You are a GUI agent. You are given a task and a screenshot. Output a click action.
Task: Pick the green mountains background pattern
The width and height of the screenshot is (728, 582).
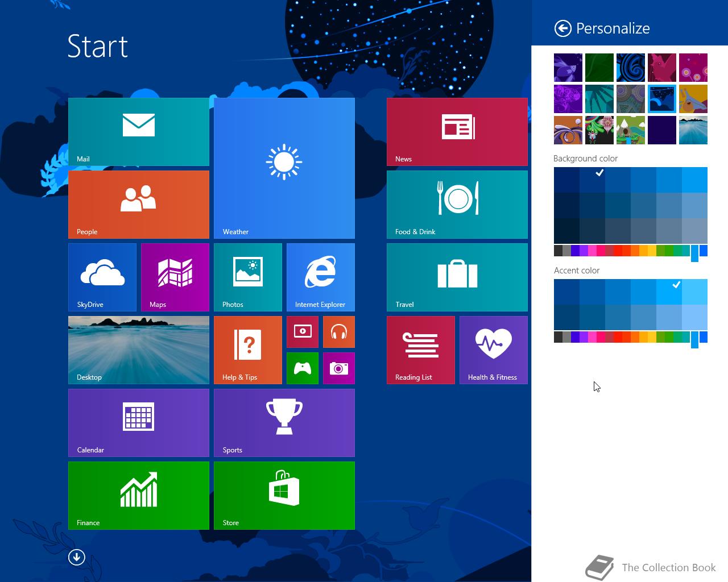631,130
